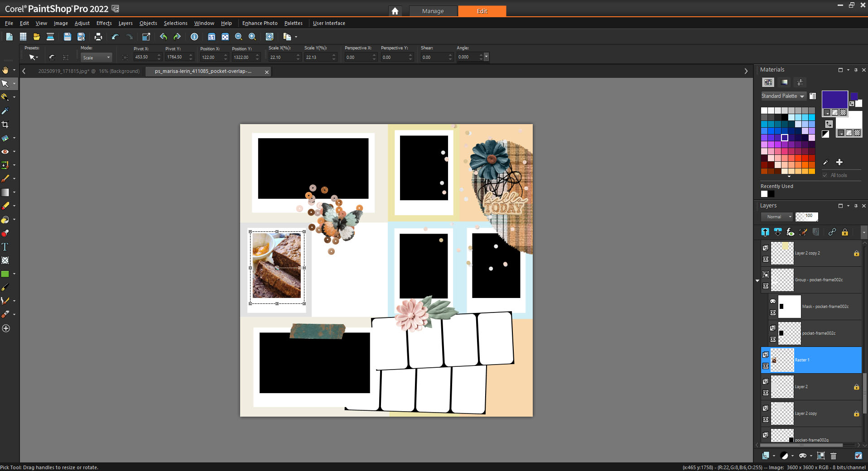Click the Home icon button

coord(395,11)
